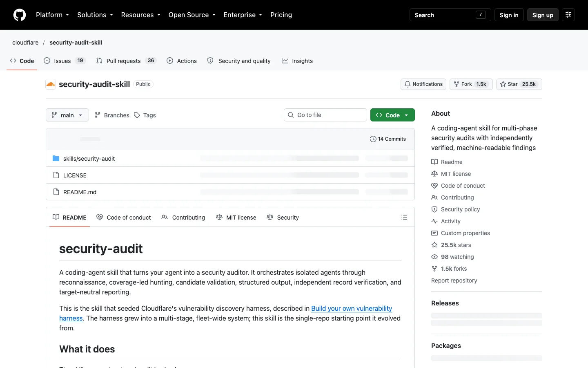588x368 pixels.
Task: Click the Activity pulse icon in About
Action: (434, 221)
